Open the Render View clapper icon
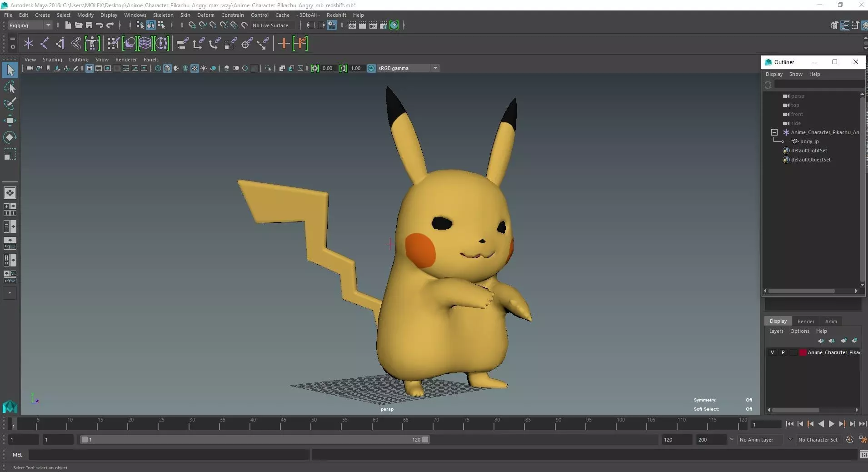 352,25
